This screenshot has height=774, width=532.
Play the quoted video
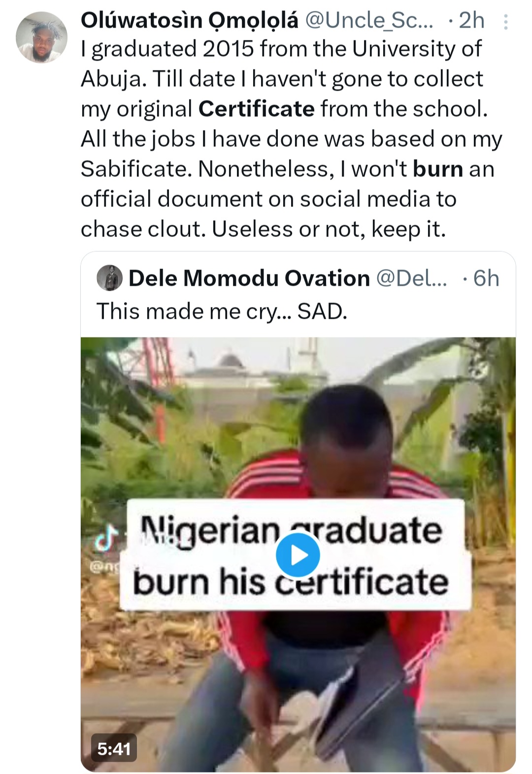[298, 555]
